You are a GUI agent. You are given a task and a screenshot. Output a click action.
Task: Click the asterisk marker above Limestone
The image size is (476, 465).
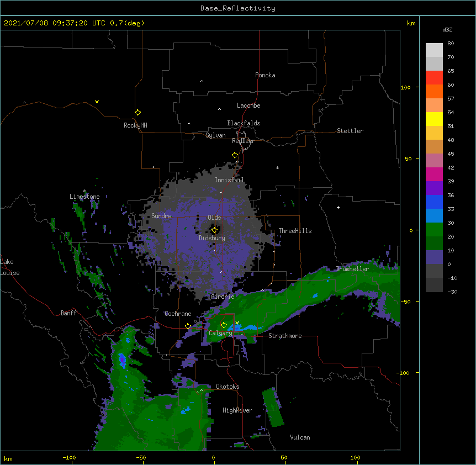click(84, 191)
